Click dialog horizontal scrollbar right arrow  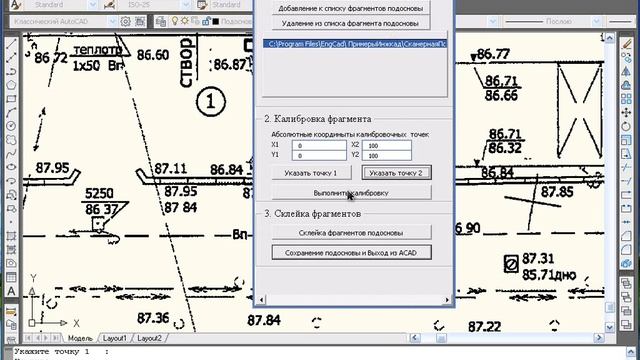pos(447,300)
